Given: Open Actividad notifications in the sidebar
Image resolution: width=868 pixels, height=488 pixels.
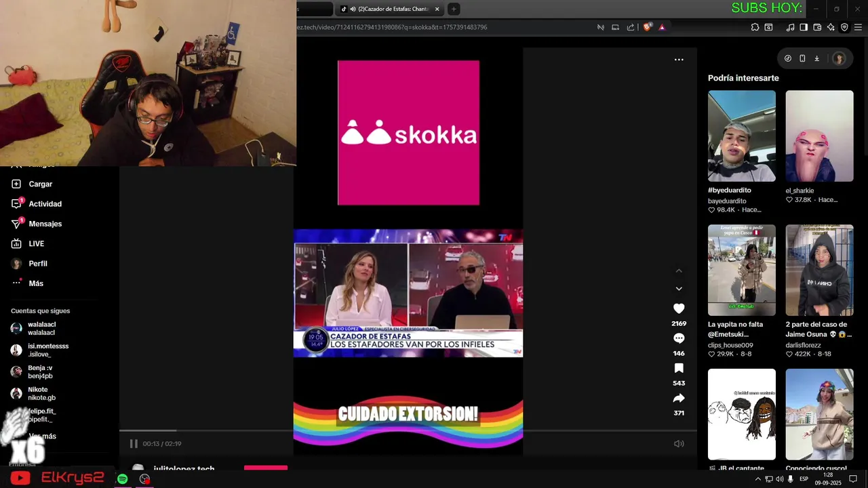Looking at the screenshot, I should tap(37, 204).
